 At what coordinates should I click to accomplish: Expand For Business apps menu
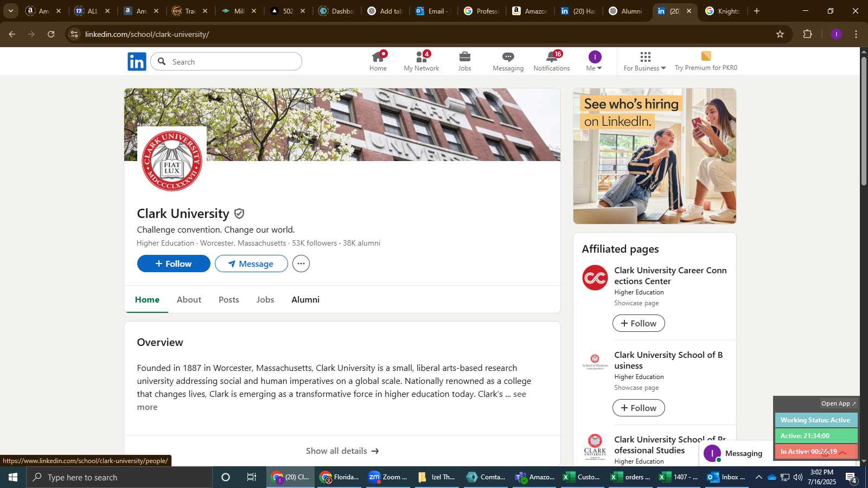644,61
